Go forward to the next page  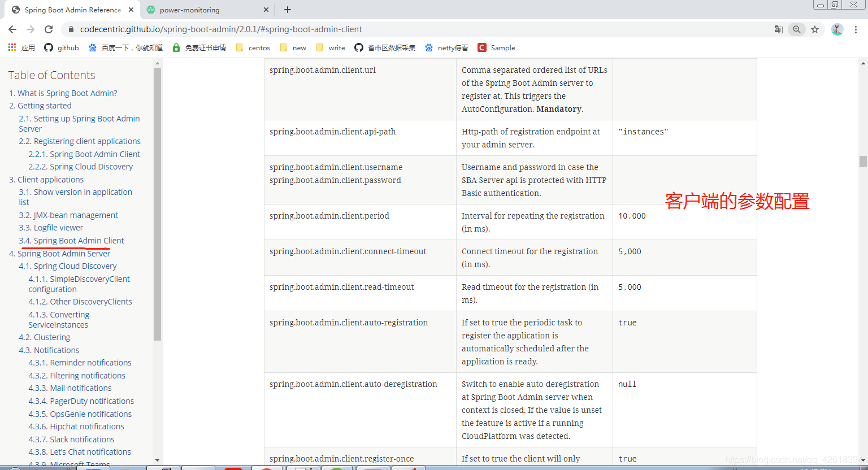31,29
